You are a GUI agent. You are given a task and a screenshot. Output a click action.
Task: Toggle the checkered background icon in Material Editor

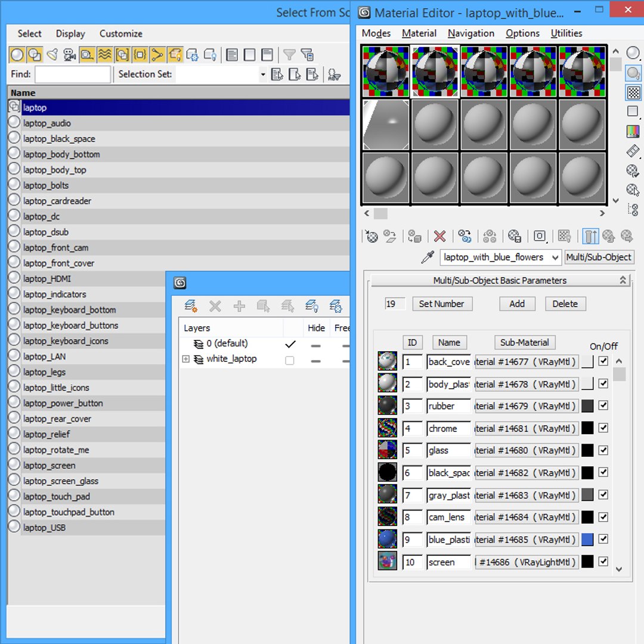pyautogui.click(x=633, y=93)
